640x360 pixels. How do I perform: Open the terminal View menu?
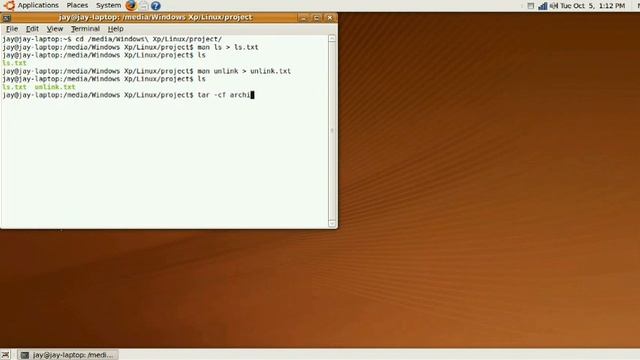click(54, 29)
